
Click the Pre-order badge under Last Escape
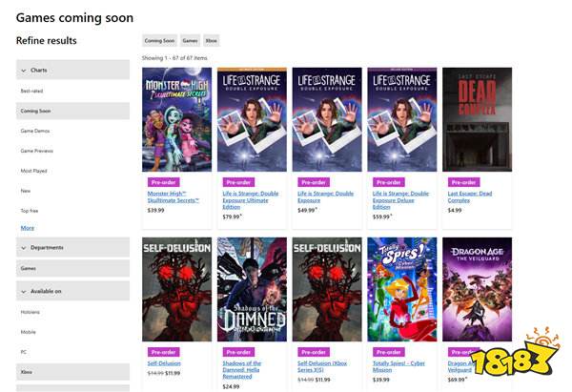coord(463,182)
